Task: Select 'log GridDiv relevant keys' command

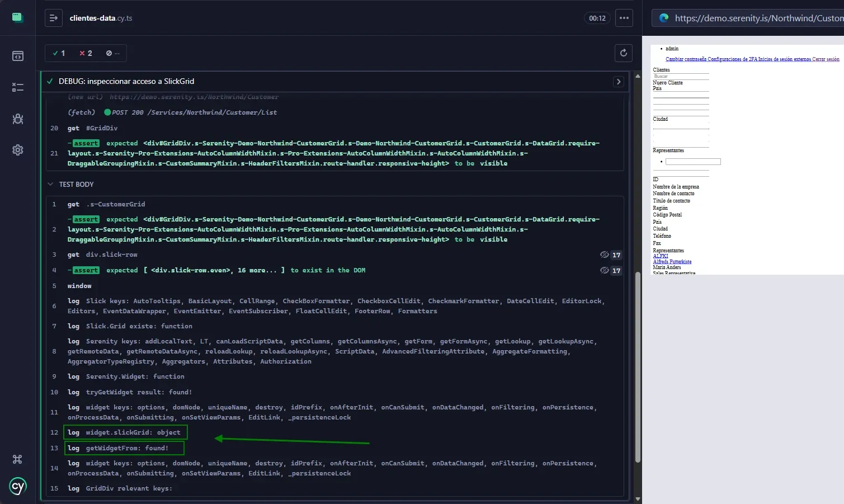Action: (x=335, y=488)
